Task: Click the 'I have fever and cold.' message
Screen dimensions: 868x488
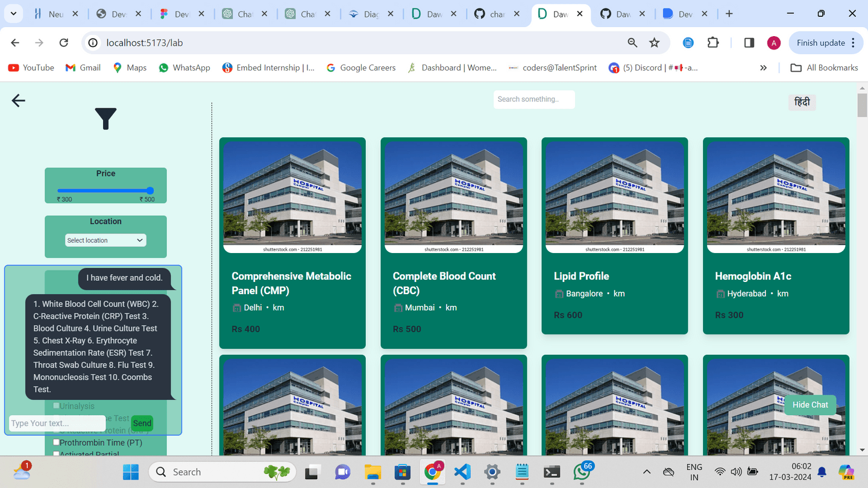Action: coord(125,278)
